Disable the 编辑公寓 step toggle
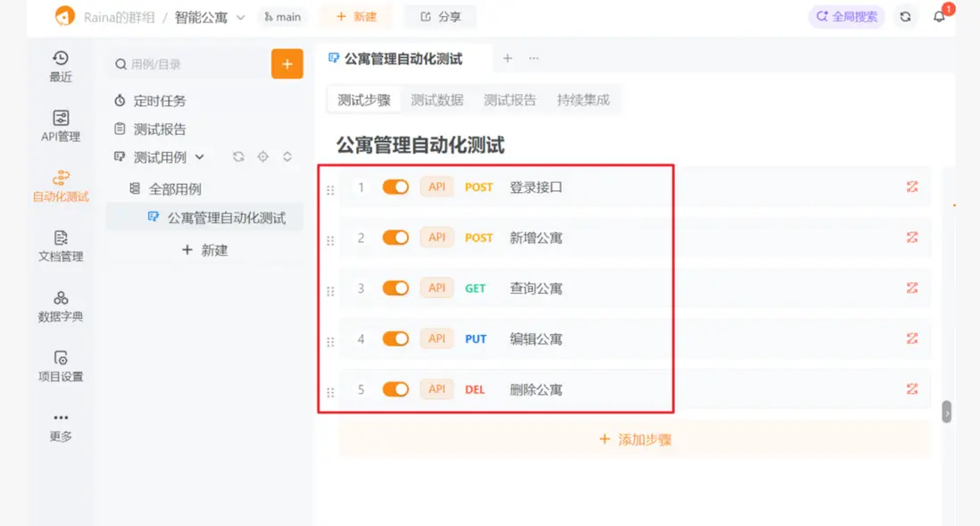This screenshot has width=980, height=526. coord(395,339)
